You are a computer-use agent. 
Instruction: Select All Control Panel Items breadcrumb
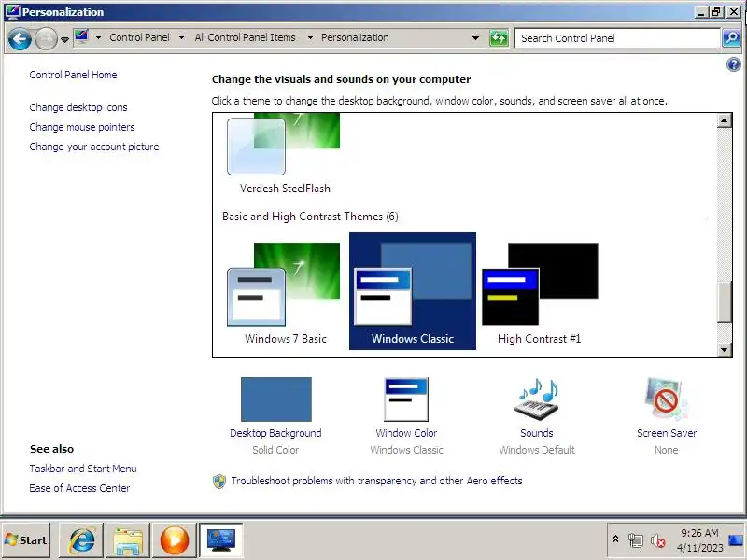245,37
